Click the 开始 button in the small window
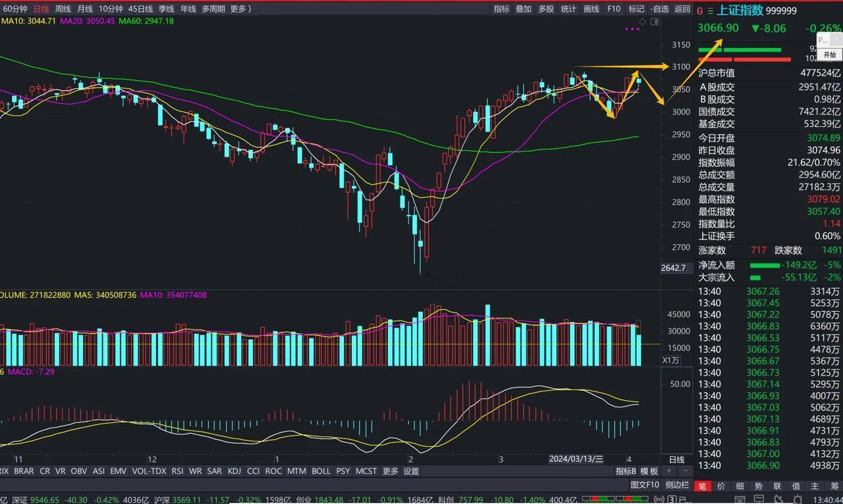Viewport: 843px width, 504px height. pyautogui.click(x=830, y=55)
